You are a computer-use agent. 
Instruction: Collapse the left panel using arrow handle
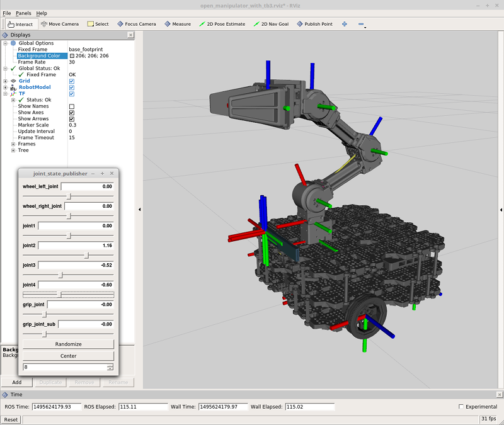(139, 210)
